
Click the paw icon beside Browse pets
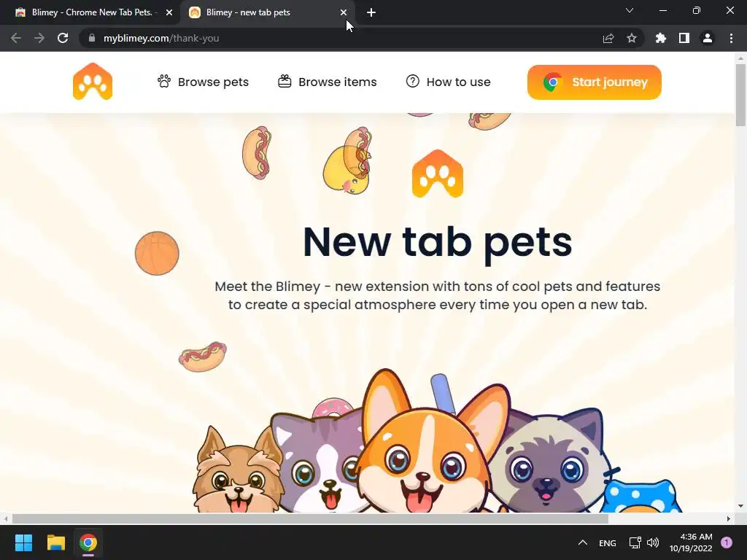(164, 82)
